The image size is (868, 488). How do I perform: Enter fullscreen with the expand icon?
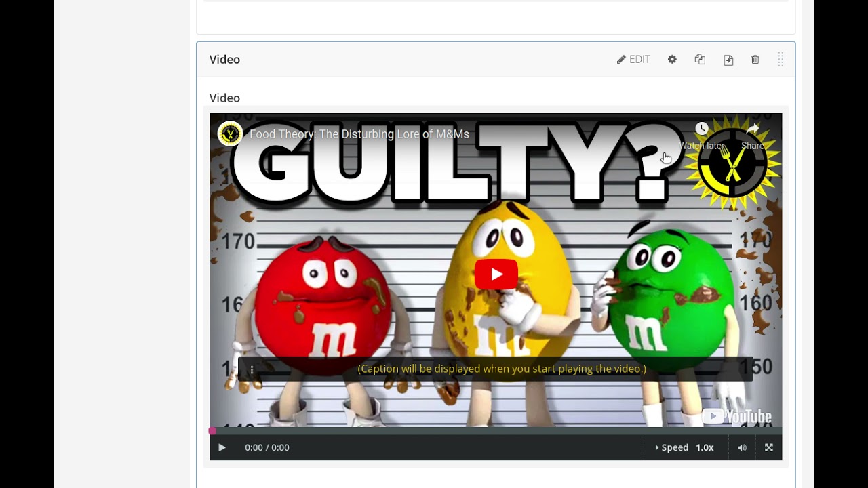(769, 447)
